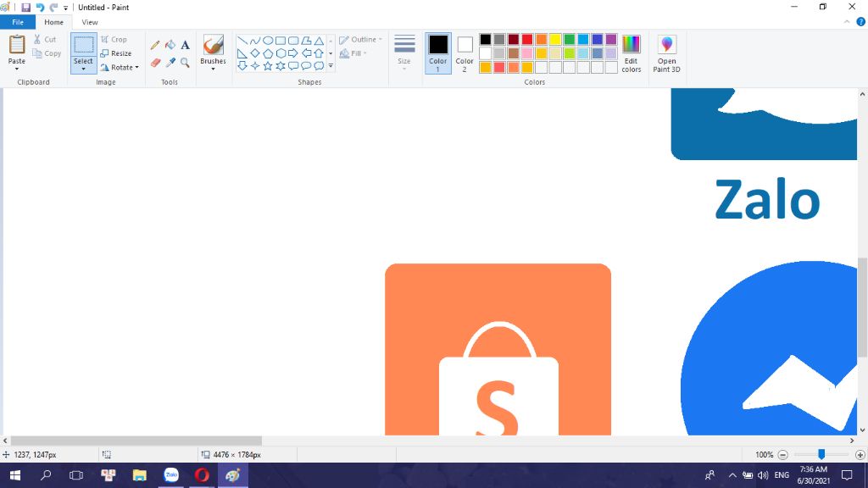
Task: Select the Pencil tool
Action: coord(155,46)
